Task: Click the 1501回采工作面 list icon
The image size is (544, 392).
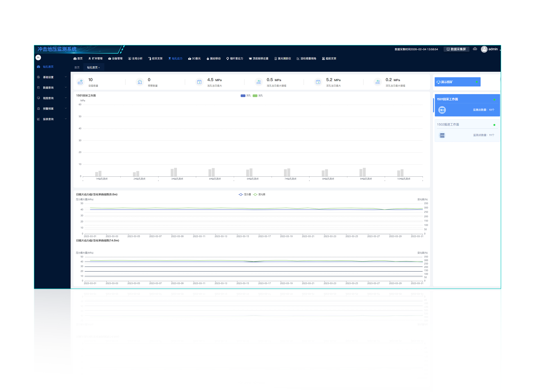Action: [x=442, y=110]
